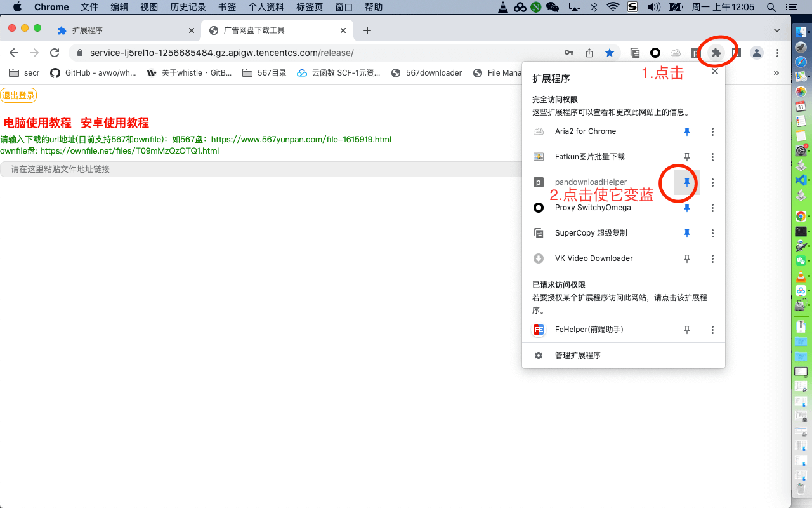Go back to the previous page

14,53
